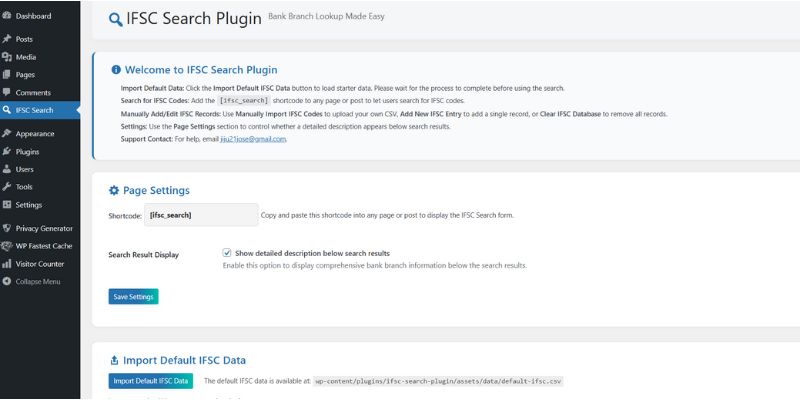The image size is (800, 400).
Task: Open the Settings menu item
Action: coord(29,205)
